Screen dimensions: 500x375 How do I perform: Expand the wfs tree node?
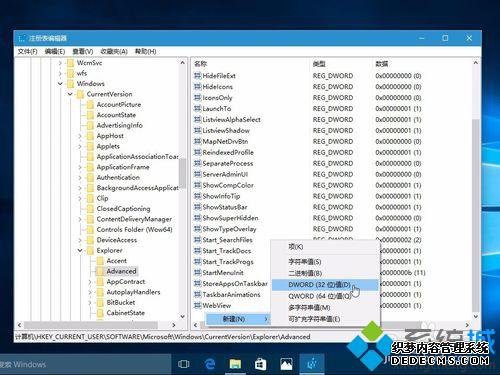point(60,73)
